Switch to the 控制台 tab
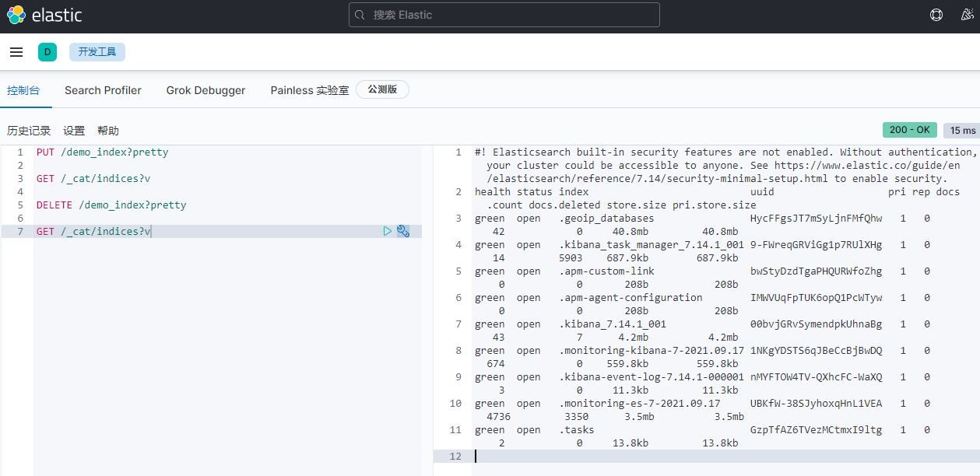 pyautogui.click(x=23, y=90)
